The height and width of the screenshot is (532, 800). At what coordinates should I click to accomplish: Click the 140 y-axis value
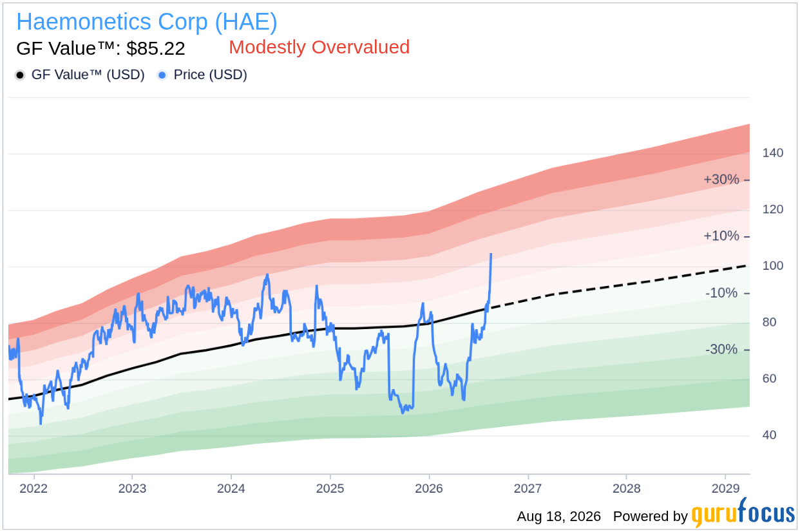[773, 153]
